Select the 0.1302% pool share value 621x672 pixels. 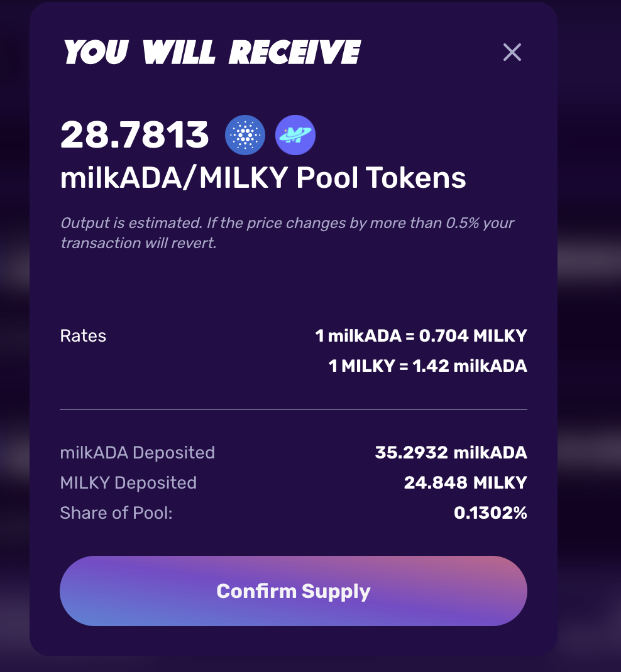point(490,513)
